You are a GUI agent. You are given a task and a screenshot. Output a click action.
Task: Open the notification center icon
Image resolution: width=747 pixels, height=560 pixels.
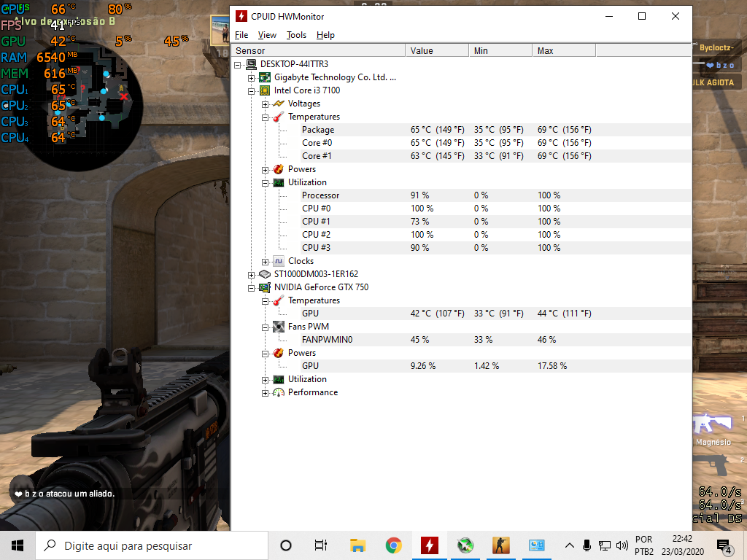coord(724,546)
